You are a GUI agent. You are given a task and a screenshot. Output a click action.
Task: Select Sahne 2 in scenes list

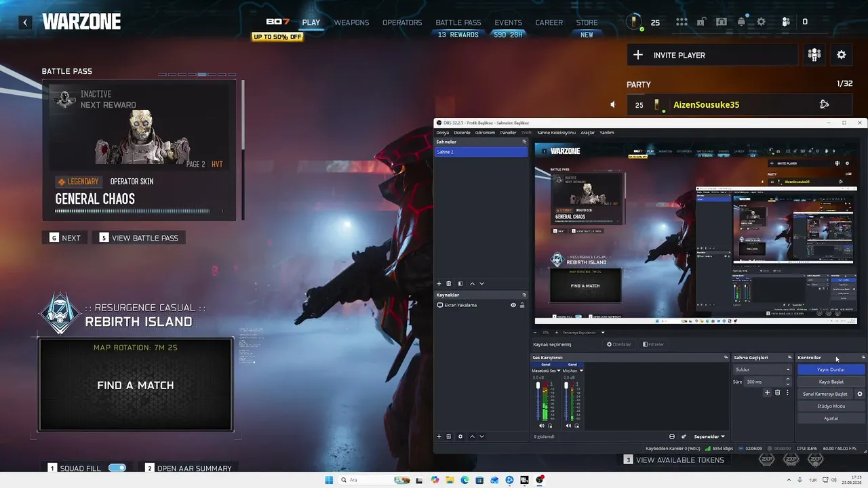click(481, 152)
